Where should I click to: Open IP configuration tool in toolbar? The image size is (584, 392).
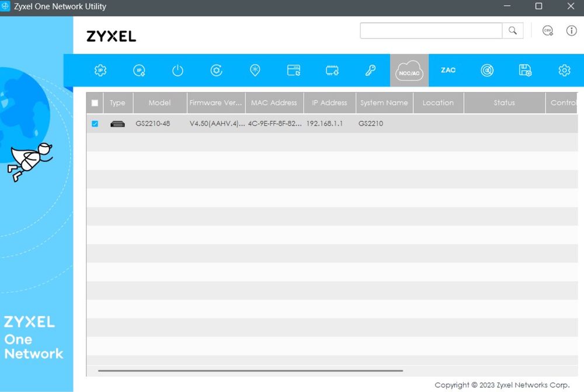(x=100, y=70)
